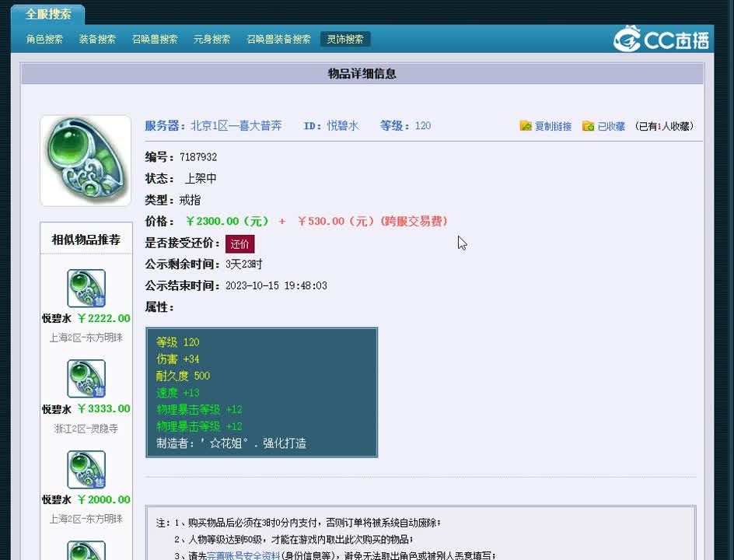The height and width of the screenshot is (560, 734).
Task: Click the 耐久度 500 attribute line
Action: 183,376
